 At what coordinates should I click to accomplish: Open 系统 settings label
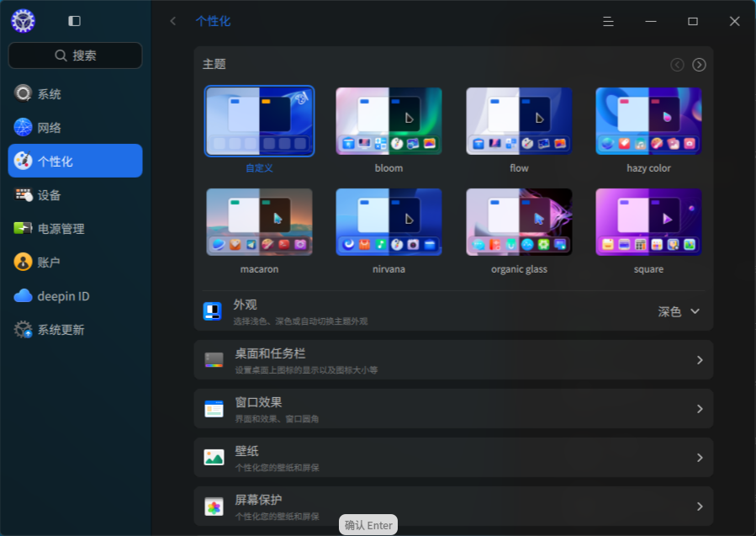coord(49,94)
